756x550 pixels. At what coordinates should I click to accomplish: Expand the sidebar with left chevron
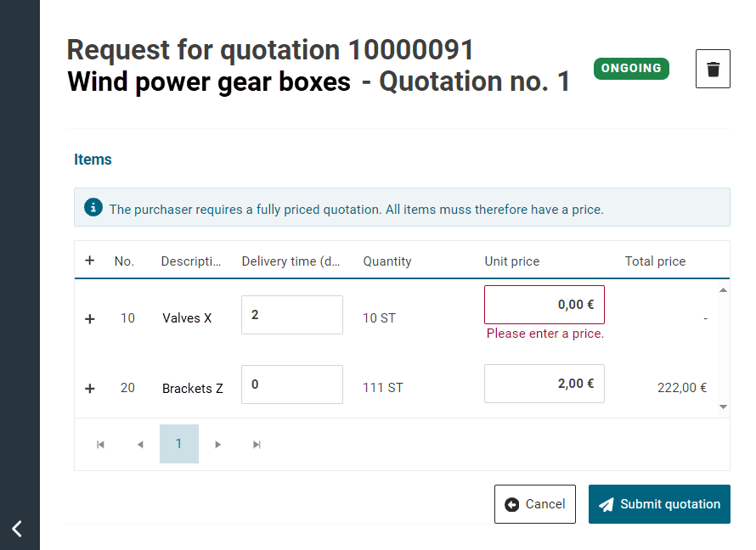point(17,529)
